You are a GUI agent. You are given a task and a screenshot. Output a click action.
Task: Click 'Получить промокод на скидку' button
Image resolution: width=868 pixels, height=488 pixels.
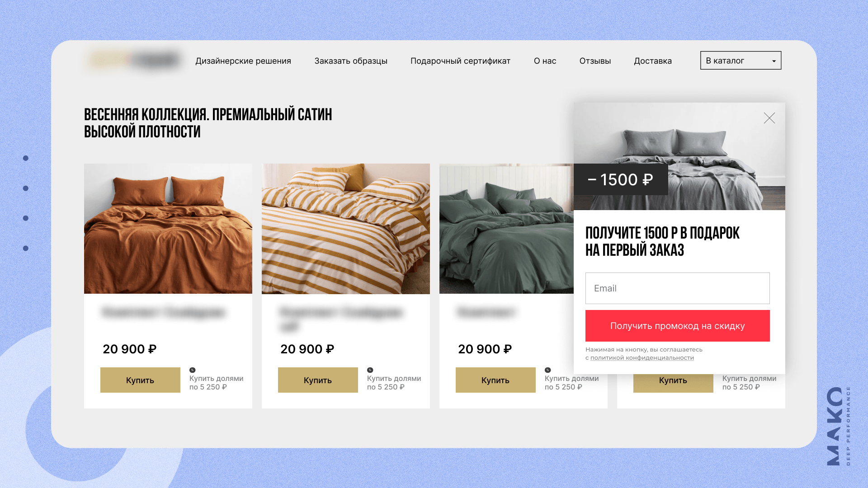point(677,326)
